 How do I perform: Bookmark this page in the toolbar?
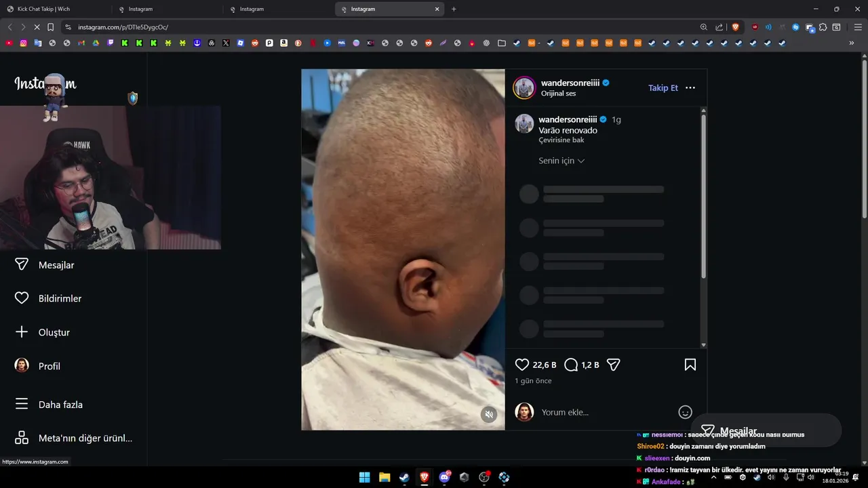pos(50,27)
